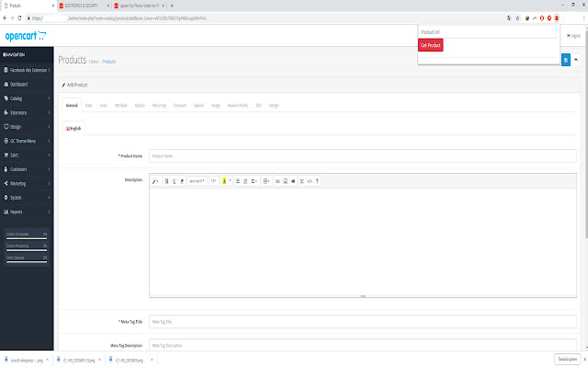Click the Orders Processing progress bar
This screenshot has width=588, height=368.
(27, 250)
